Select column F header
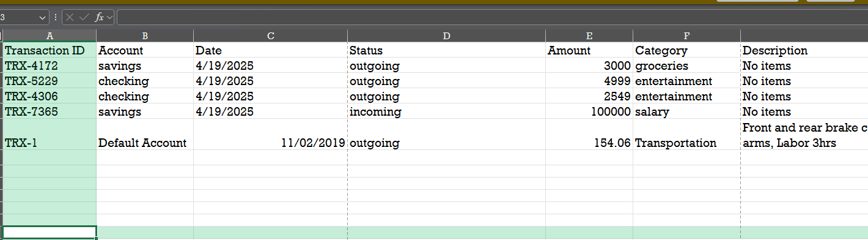This screenshot has width=868, height=240. click(686, 36)
